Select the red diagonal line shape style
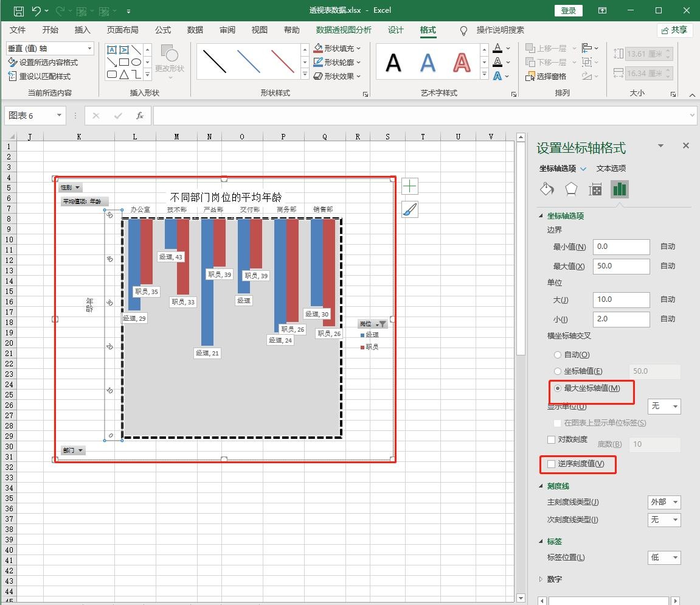The image size is (700, 605). coord(282,61)
